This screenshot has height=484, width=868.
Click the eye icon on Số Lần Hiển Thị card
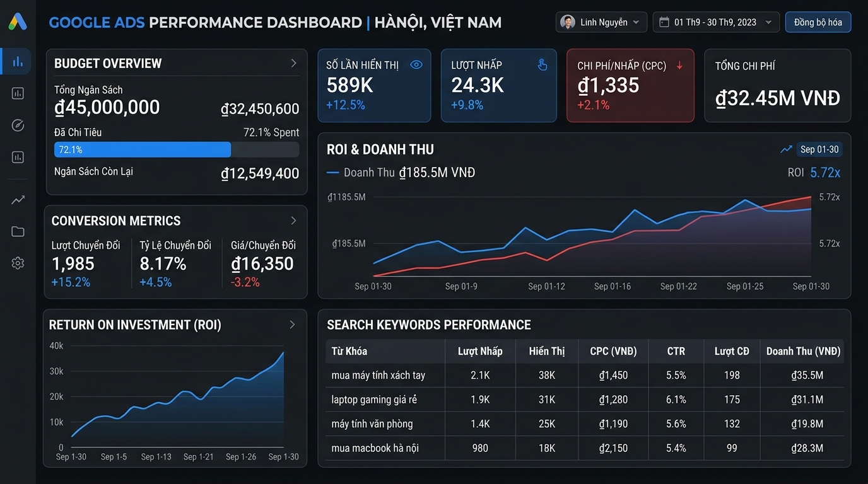[x=416, y=65]
